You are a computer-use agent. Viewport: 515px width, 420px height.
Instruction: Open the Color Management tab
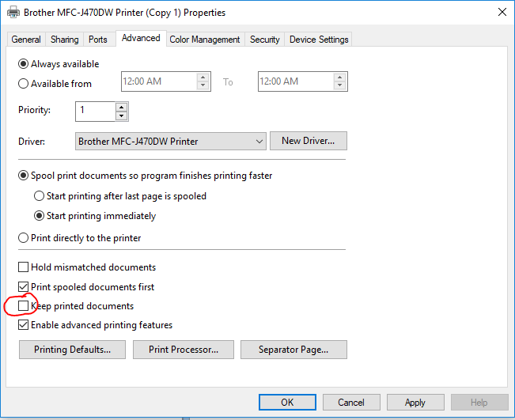pos(205,40)
